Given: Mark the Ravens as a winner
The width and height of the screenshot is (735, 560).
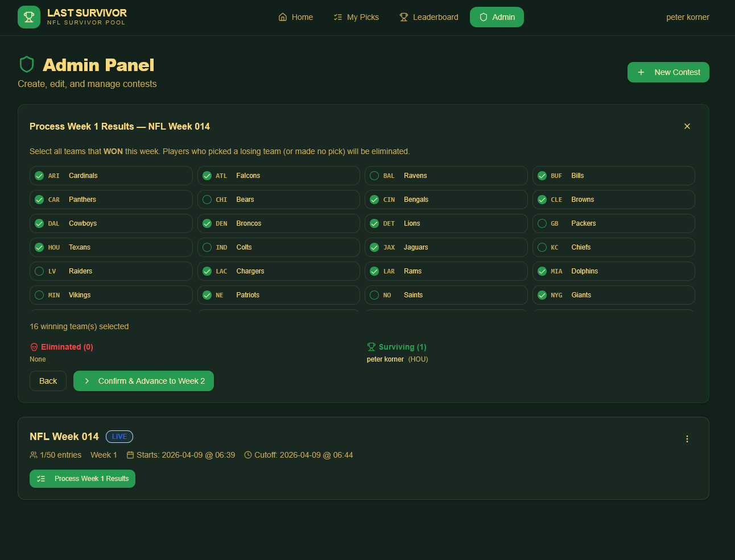Looking at the screenshot, I should tap(374, 176).
